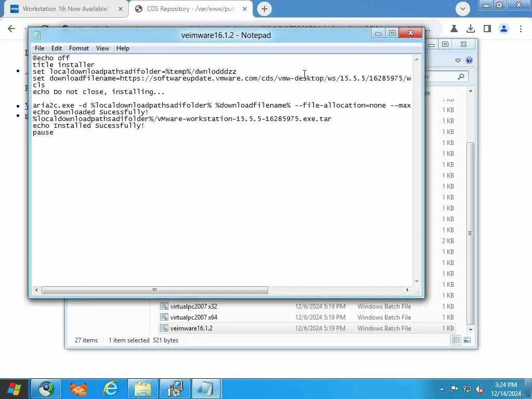This screenshot has height=399, width=532.
Task: Click the virtualpc2007 x32 file icon
Action: coord(164,307)
